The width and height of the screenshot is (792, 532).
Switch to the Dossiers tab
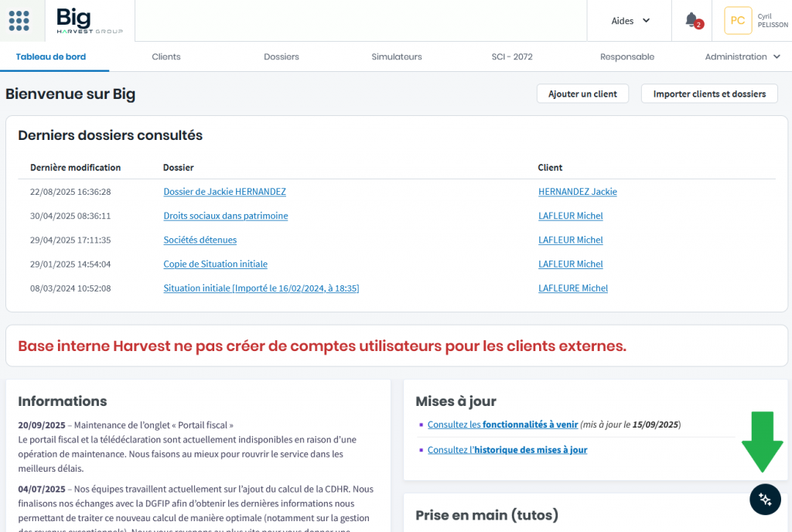pos(282,57)
